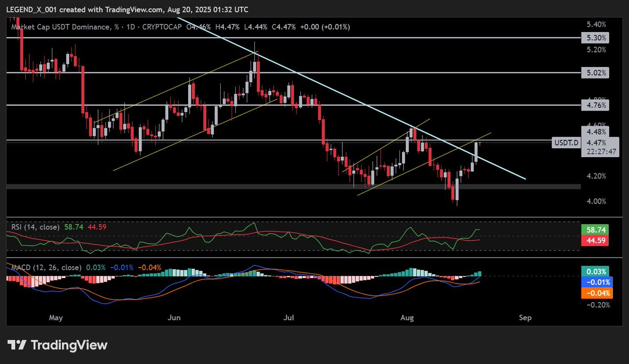
Task: Select the Aug label on the time axis
Action: [407, 317]
